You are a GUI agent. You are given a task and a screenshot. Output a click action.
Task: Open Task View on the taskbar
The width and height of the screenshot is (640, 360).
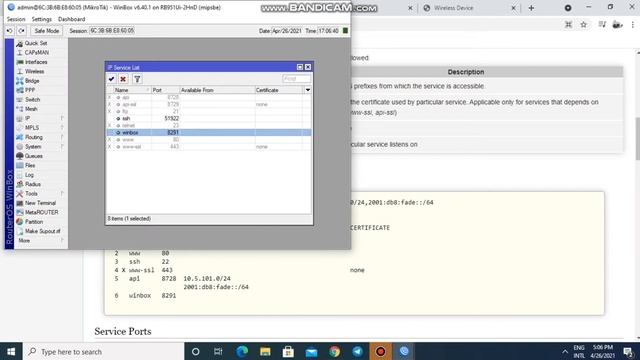point(218,351)
